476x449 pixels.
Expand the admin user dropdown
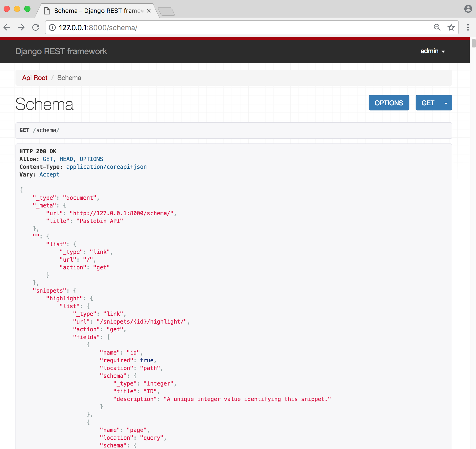pos(433,51)
